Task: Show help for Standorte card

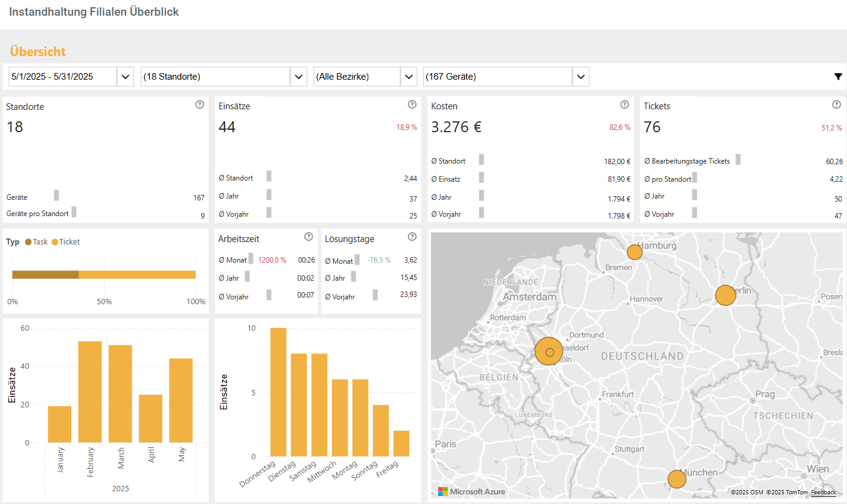Action: (200, 104)
